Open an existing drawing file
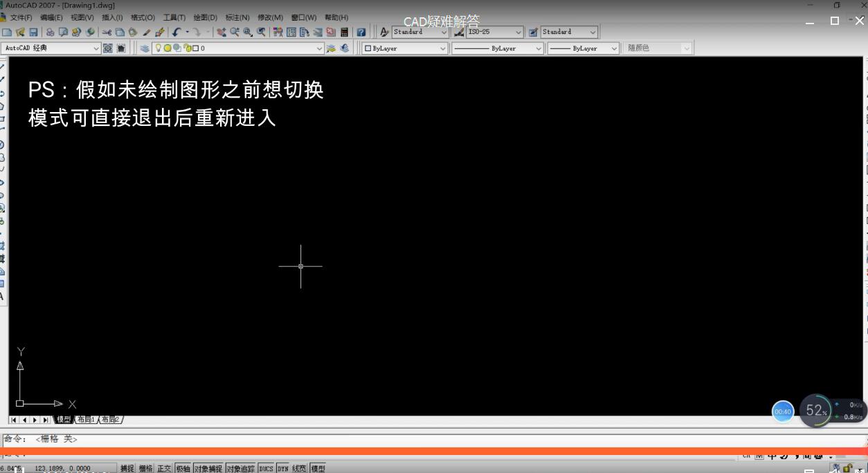Viewport: 868px width, 473px height. point(21,31)
